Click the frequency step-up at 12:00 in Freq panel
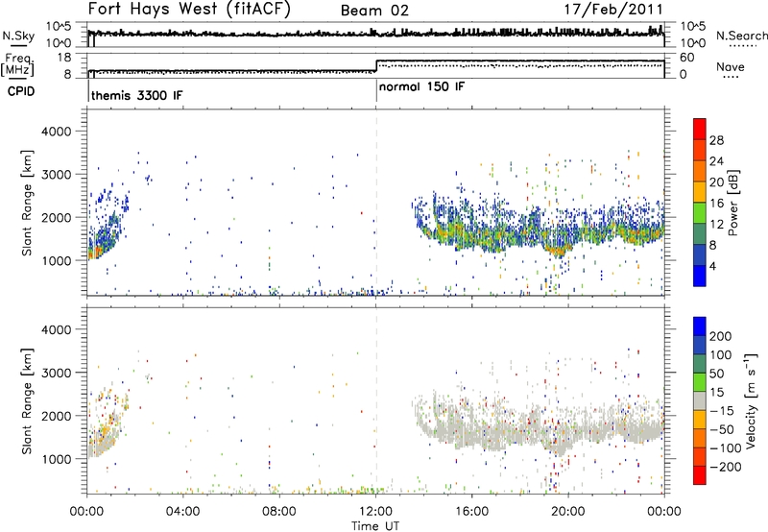The width and height of the screenshot is (768, 532). [376, 66]
